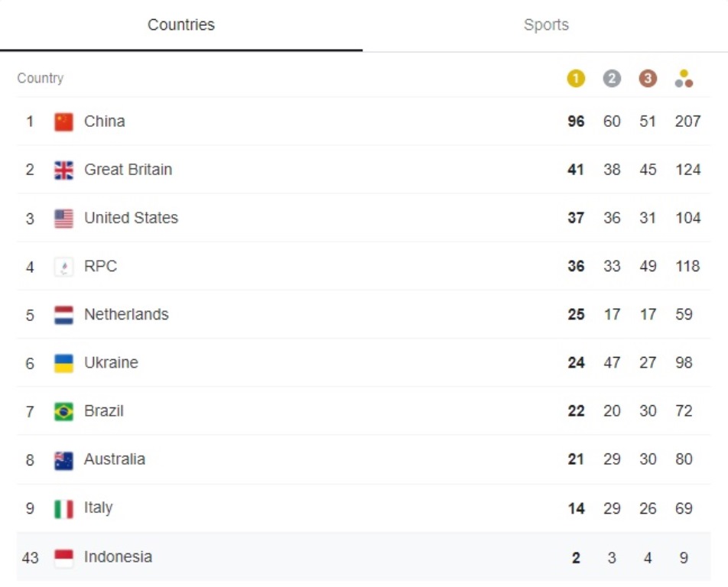Click the RPC emblem icon
728x587 pixels.
[64, 267]
